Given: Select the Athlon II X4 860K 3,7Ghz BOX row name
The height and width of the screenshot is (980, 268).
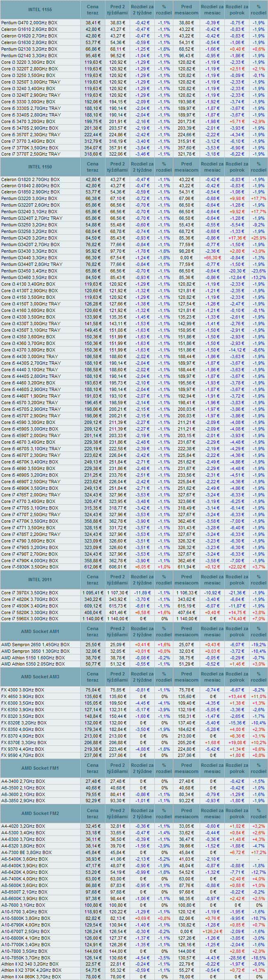Looking at the screenshot, I should point(31,977).
